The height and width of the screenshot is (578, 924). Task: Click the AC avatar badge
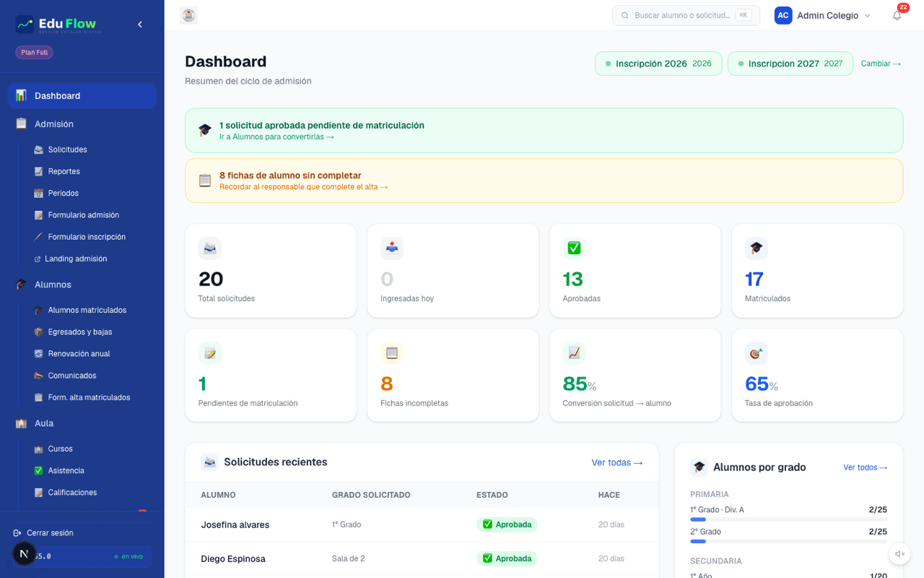[x=783, y=15]
